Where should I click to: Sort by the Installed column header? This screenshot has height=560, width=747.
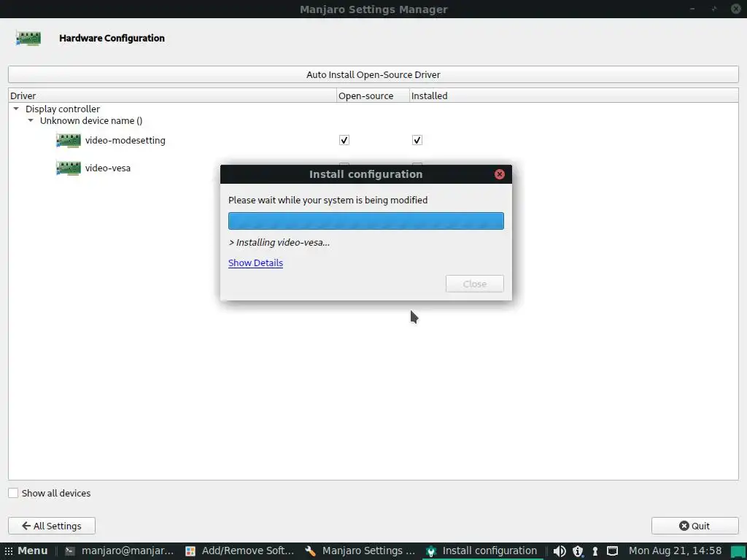pyautogui.click(x=573, y=96)
